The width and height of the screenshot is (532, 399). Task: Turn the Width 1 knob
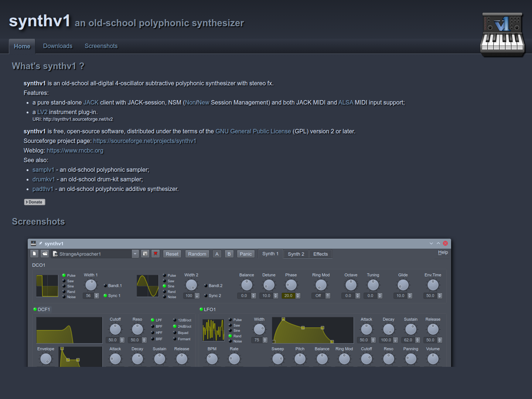[x=91, y=285]
